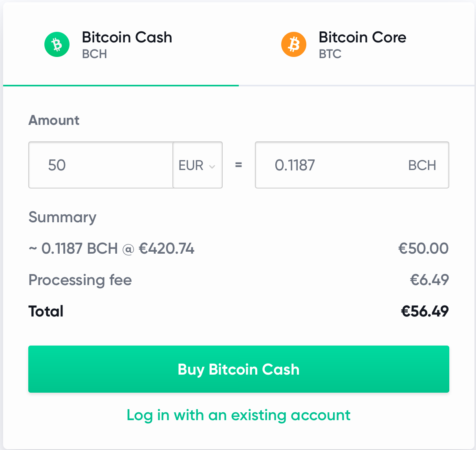The width and height of the screenshot is (476, 450).
Task: Click the BCH unit label in output field
Action: tap(422, 165)
